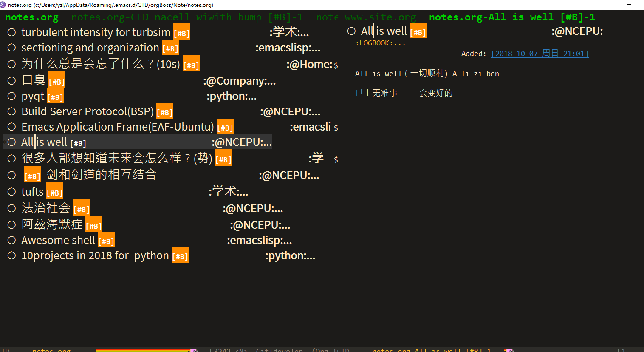Click the ':@NCEPU:' tag in the right pane heading
644x352 pixels.
pyautogui.click(x=577, y=31)
